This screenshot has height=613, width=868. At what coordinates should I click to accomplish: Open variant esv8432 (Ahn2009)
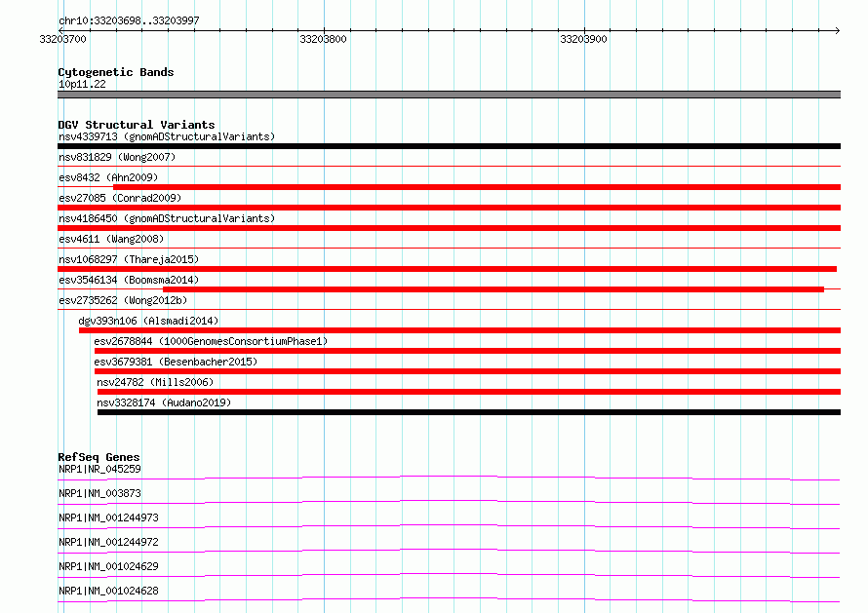click(x=108, y=177)
